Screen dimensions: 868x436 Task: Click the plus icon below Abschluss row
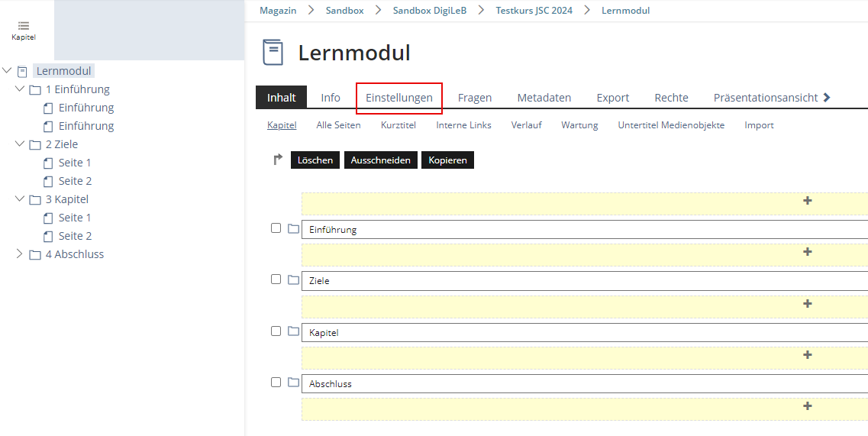(x=807, y=406)
